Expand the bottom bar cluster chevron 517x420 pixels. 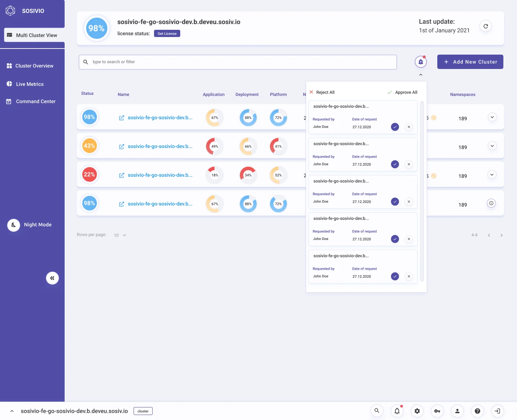pyautogui.click(x=12, y=411)
